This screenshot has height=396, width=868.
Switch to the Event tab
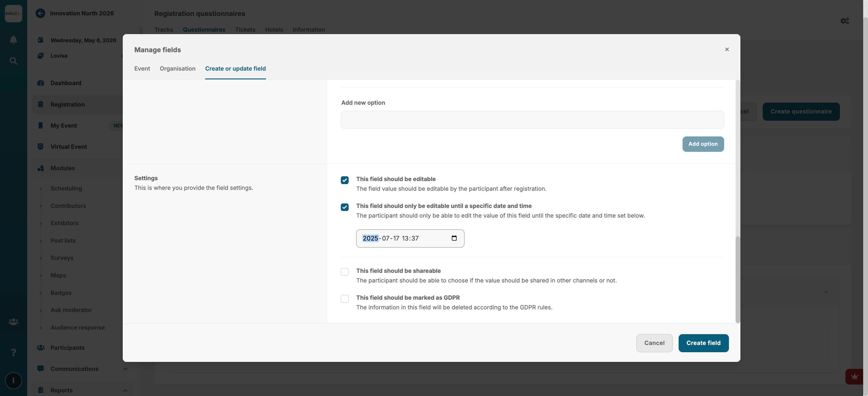142,69
